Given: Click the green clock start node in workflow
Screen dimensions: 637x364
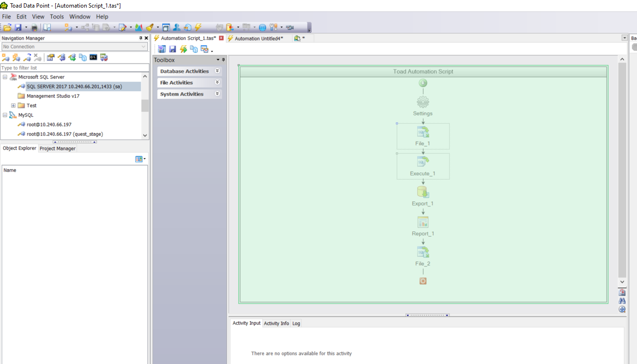Looking at the screenshot, I should click(423, 83).
